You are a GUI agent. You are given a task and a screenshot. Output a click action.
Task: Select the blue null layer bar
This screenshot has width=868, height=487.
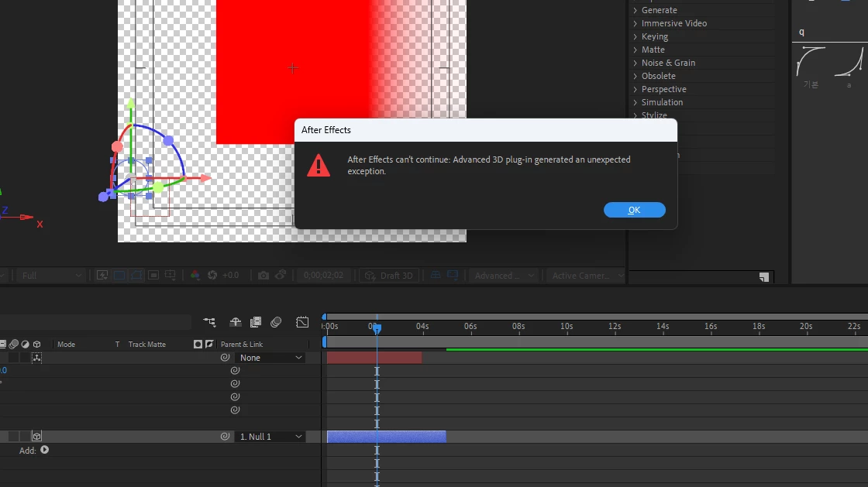coord(387,436)
